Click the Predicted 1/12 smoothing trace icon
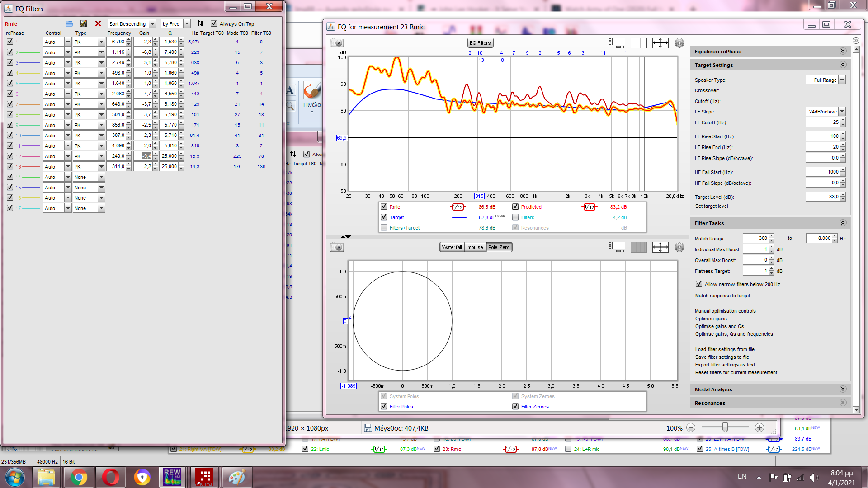Screen dimensions: 868x488 (589, 207)
